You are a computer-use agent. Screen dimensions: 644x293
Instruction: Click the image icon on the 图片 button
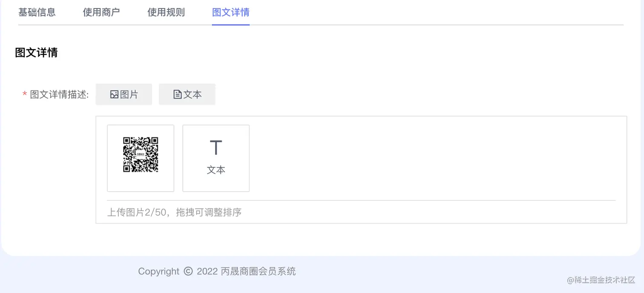[114, 94]
